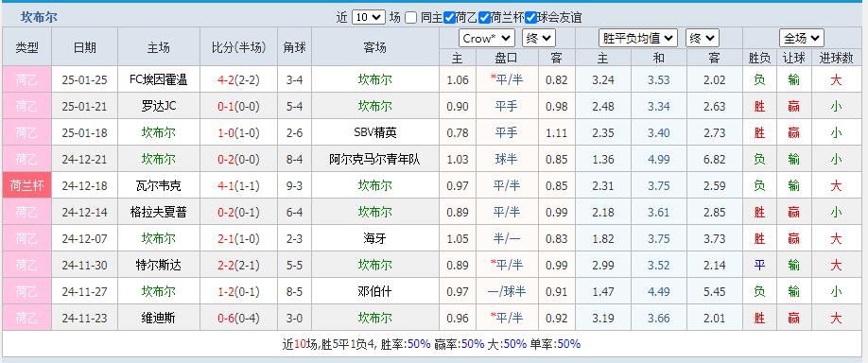Click the 日期 column header
The image size is (868, 363).
tap(85, 47)
